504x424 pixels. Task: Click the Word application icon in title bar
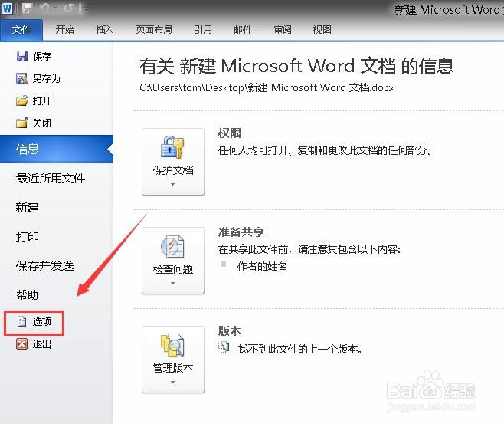point(7,8)
